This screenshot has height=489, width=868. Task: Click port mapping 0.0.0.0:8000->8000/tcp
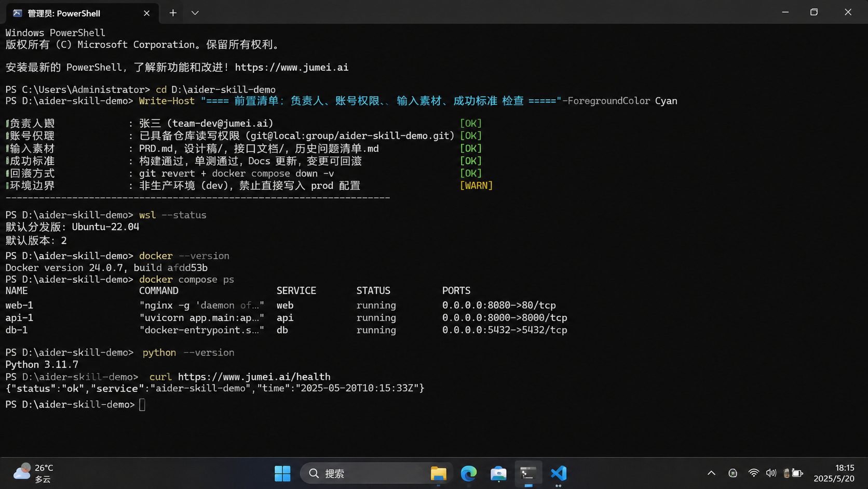505,318
